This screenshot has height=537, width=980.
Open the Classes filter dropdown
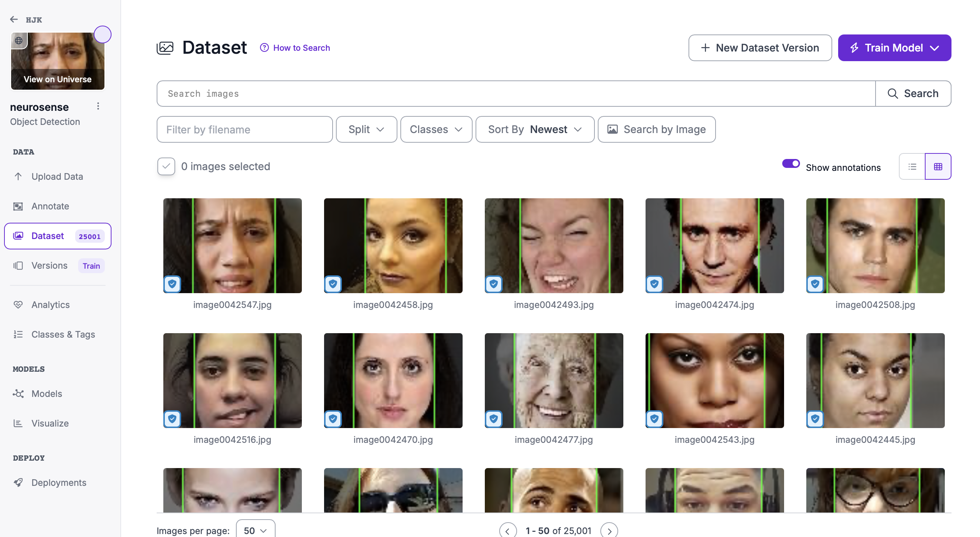click(436, 129)
